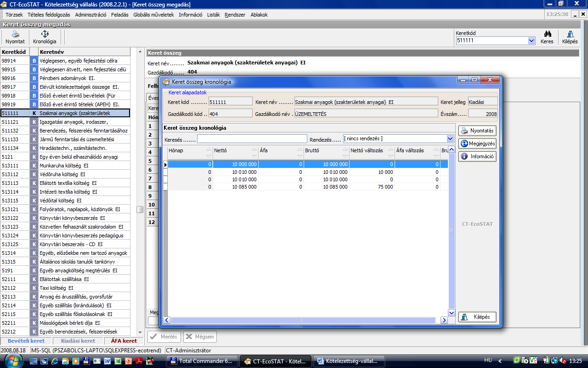Launch Excel from the quick launch bar

pos(118,361)
